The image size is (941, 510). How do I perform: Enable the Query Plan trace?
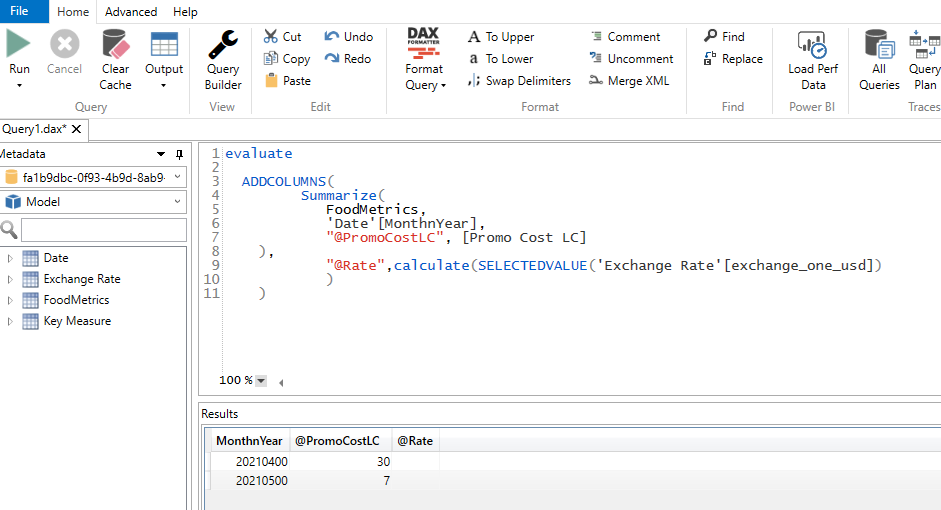[x=924, y=60]
